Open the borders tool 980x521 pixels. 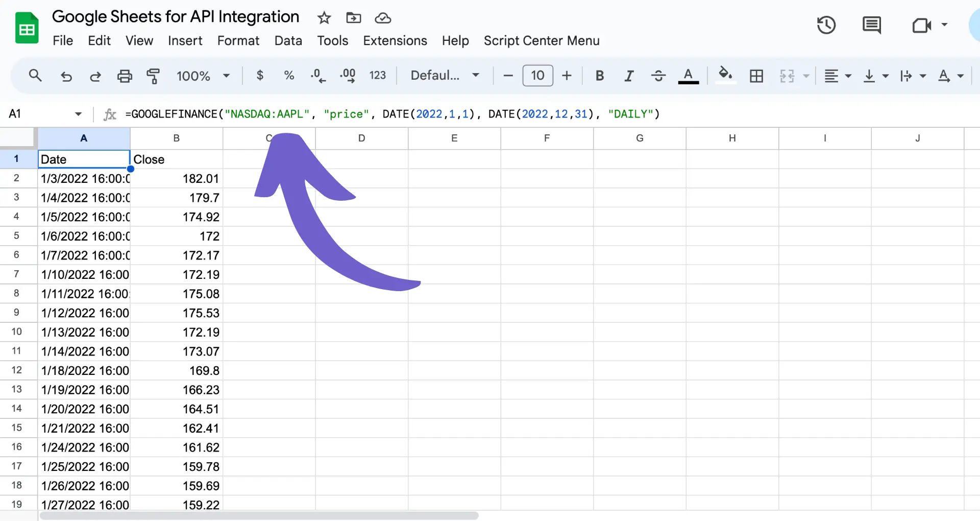[756, 76]
